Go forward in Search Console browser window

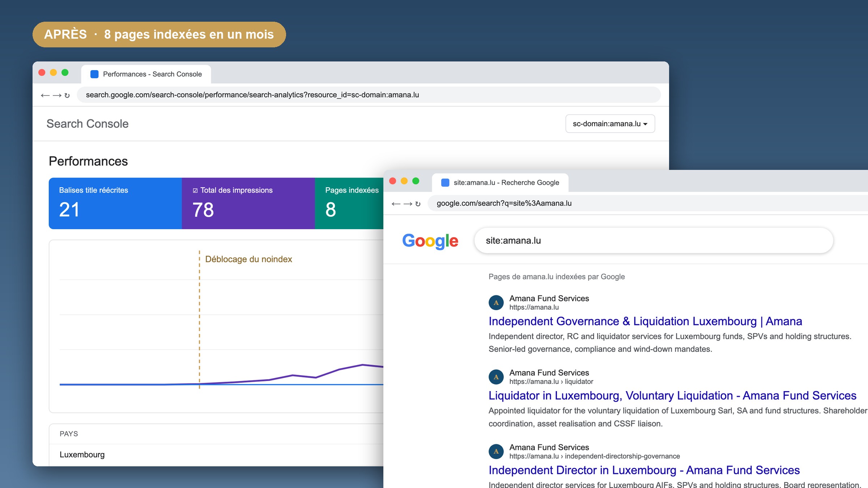(57, 95)
